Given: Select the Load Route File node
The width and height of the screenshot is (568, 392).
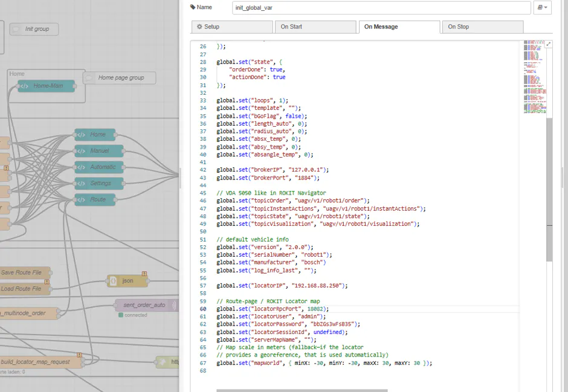Looking at the screenshot, I should click(25, 289).
